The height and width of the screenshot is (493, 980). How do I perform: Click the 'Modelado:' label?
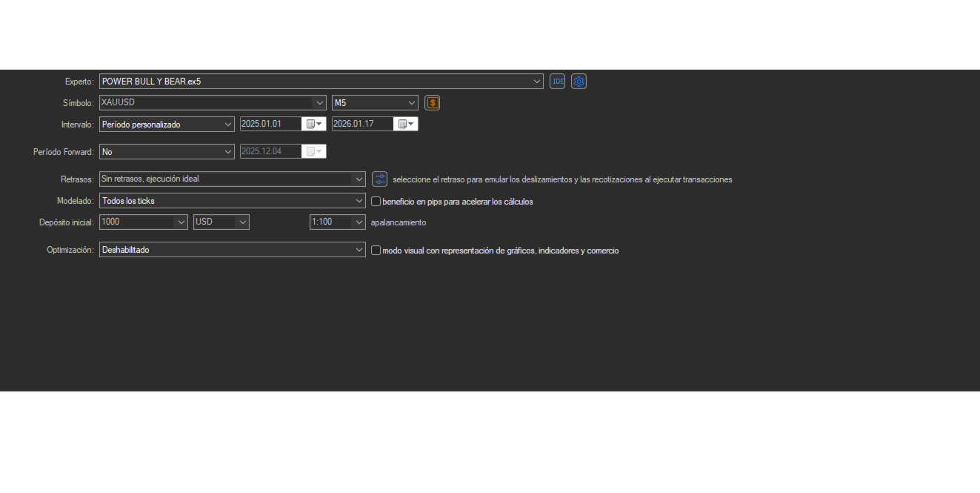76,201
